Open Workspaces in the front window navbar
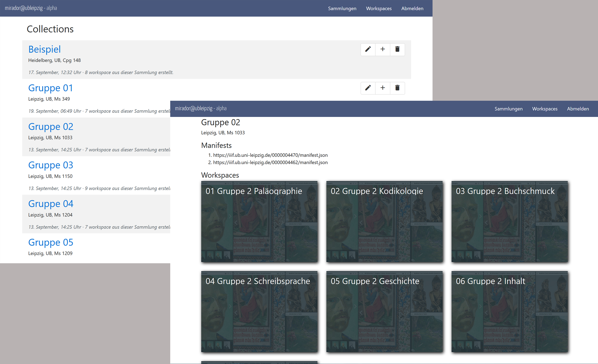 545,109
